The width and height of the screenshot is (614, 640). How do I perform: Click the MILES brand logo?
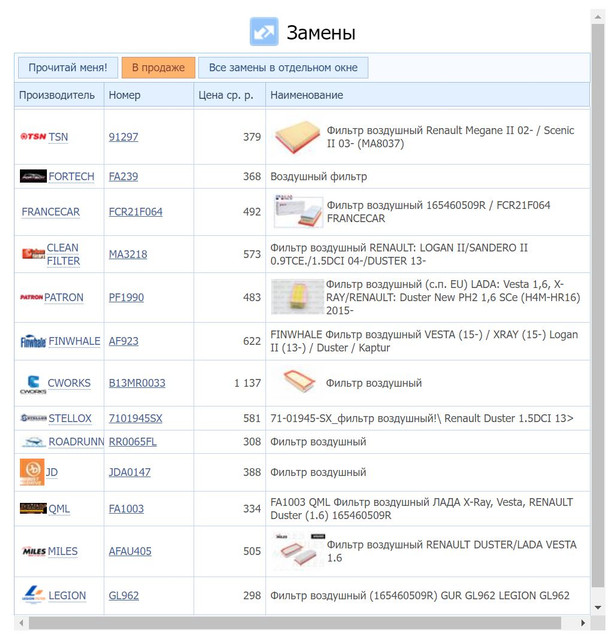[x=34, y=551]
